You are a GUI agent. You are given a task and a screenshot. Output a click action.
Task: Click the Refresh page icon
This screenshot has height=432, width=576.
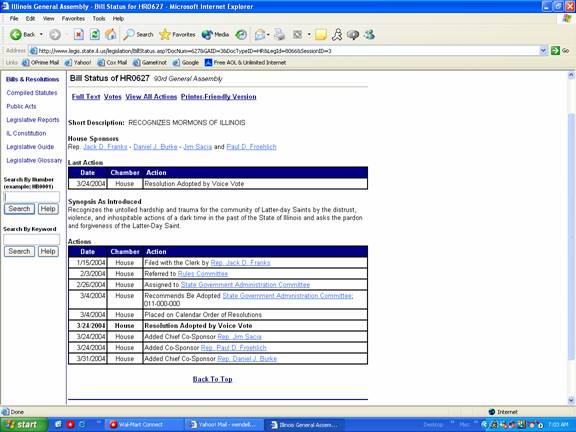(94, 35)
